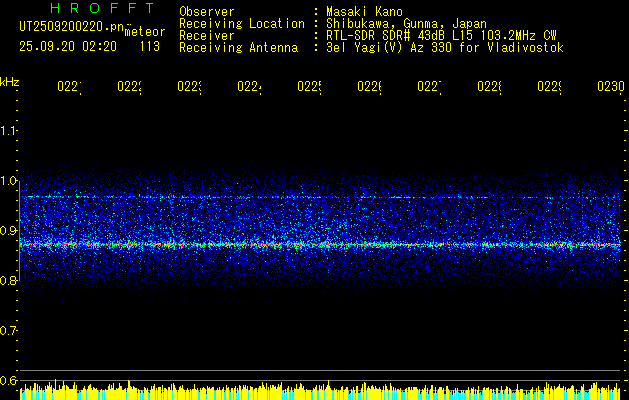Click the yellow signal level bar graph
Image resolution: width=629 pixels, height=400 pixels.
[x=320, y=391]
